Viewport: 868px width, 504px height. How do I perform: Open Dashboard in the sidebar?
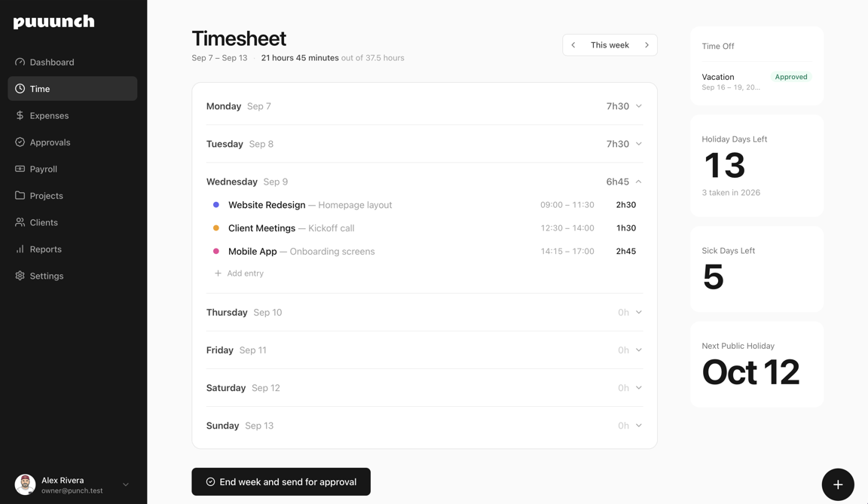click(72, 62)
